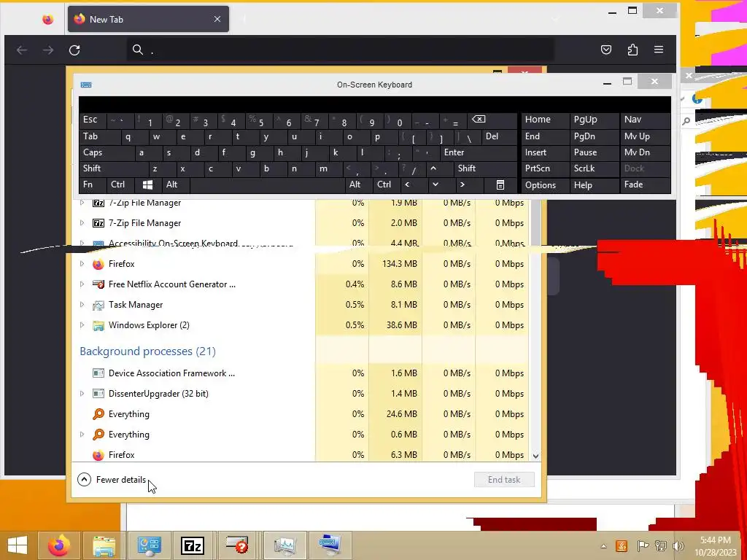Go back in Firefox history
This screenshot has height=560, width=747.
coord(22,50)
